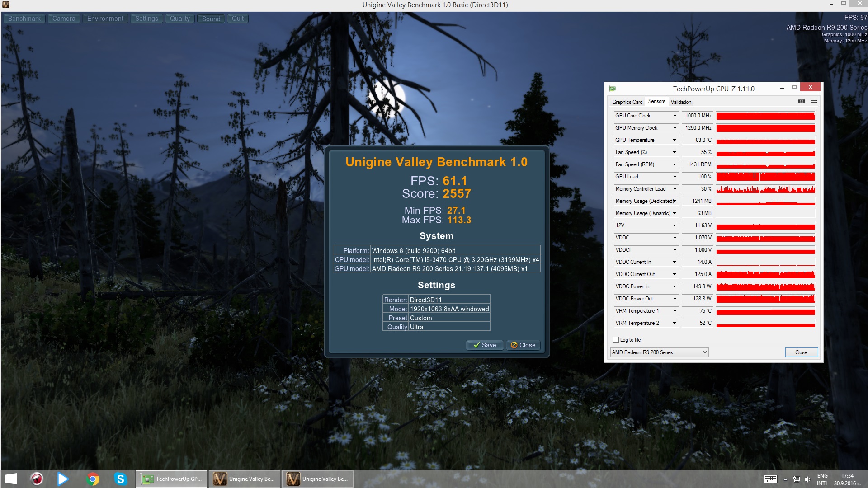
Task: Expand the GPU Core Clock sensor dropdown
Action: pos(675,116)
